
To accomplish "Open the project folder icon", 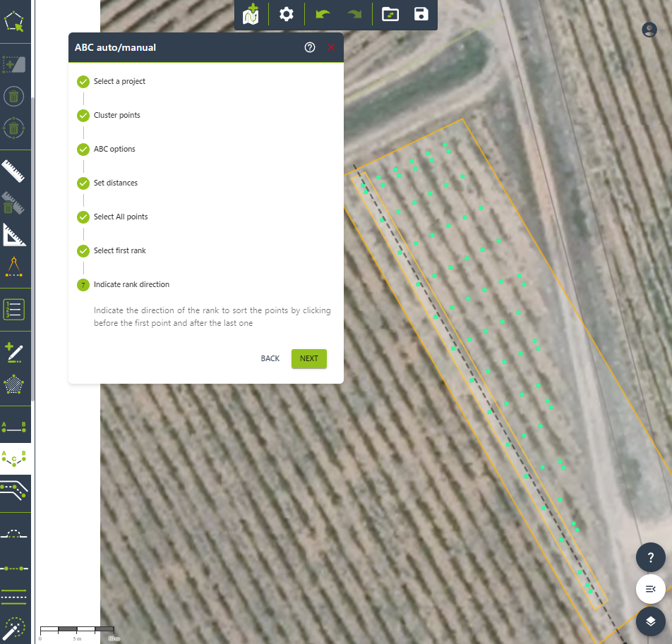I will 390,14.
